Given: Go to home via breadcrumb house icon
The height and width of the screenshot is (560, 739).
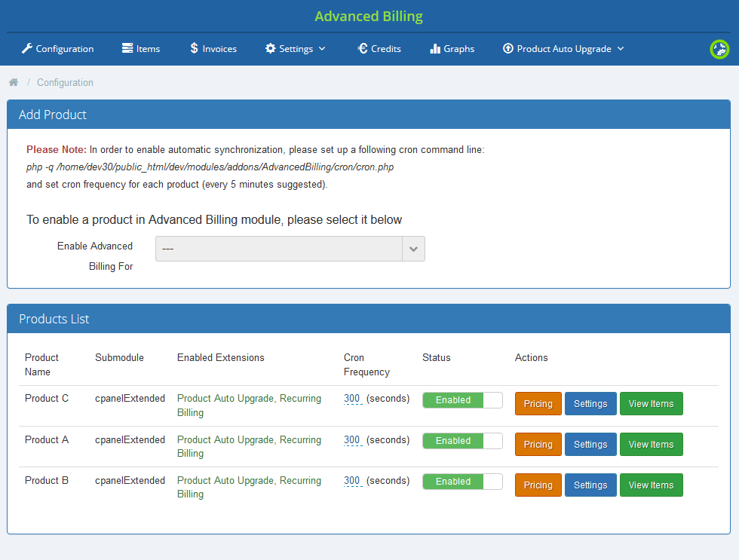Looking at the screenshot, I should (14, 82).
